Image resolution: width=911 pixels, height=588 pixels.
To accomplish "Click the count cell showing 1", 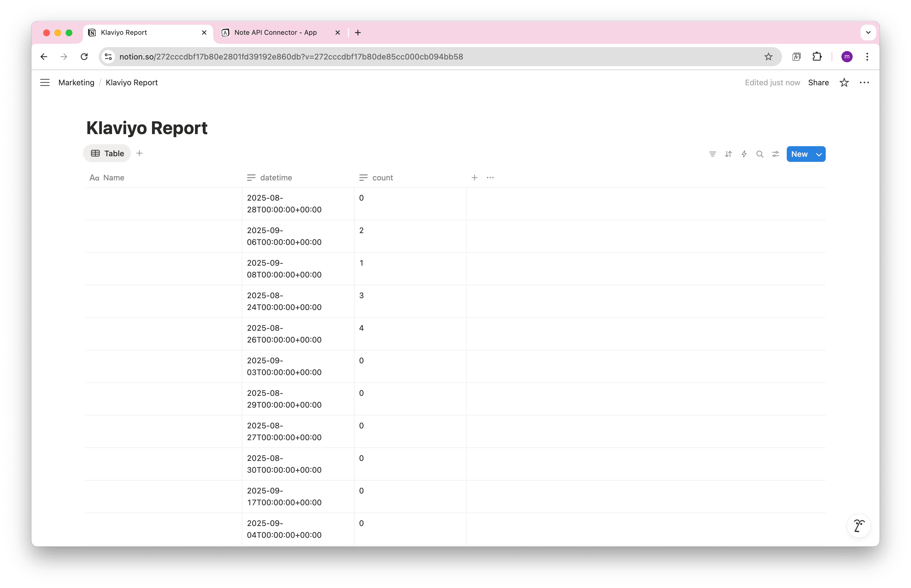I will [x=410, y=268].
